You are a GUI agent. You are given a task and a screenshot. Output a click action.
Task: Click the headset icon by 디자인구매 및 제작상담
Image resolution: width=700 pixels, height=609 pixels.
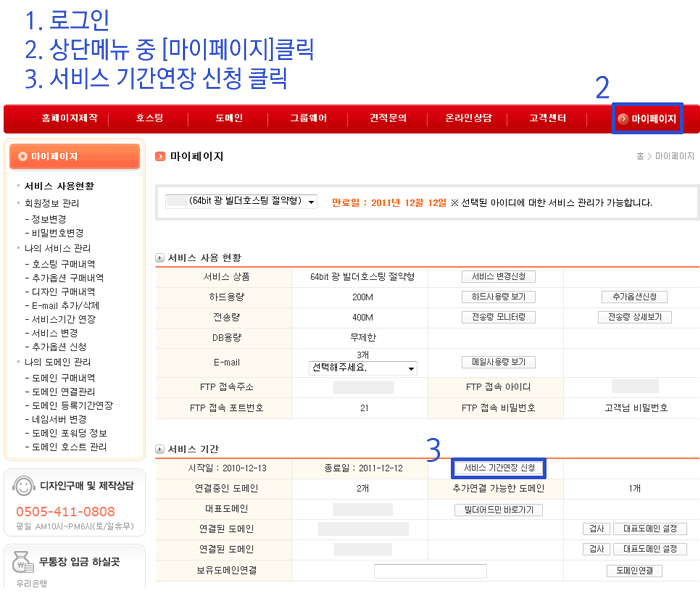(x=22, y=487)
